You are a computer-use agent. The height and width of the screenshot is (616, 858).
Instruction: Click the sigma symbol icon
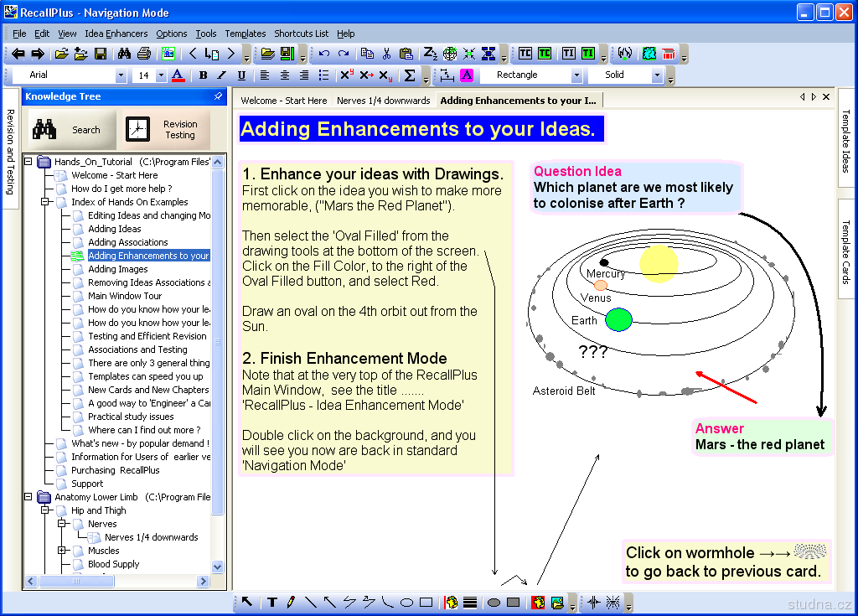click(409, 75)
